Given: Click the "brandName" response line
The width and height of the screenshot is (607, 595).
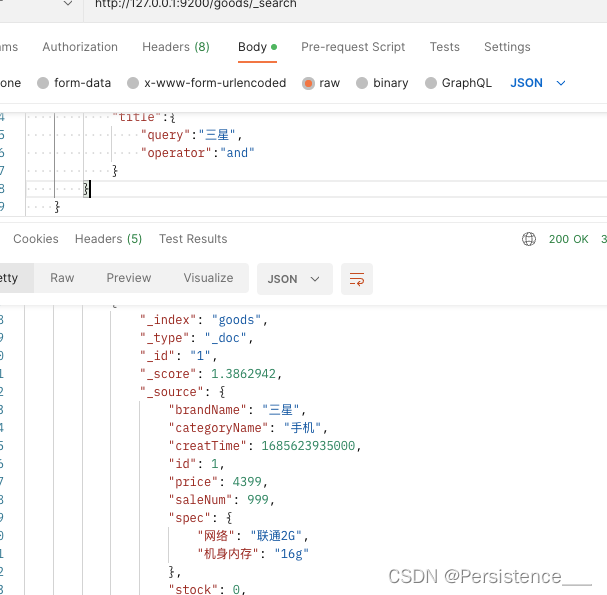Looking at the screenshot, I should tap(237, 410).
